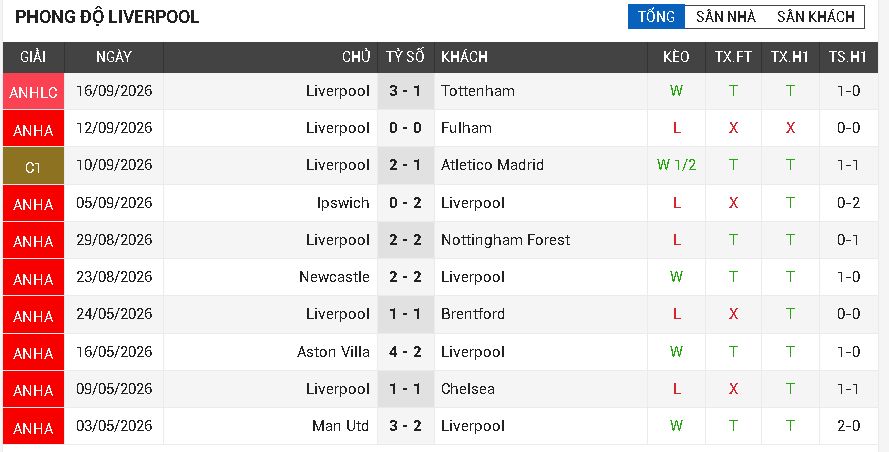Select Newcastle home team name
This screenshot has width=889, height=452.
(x=335, y=277)
